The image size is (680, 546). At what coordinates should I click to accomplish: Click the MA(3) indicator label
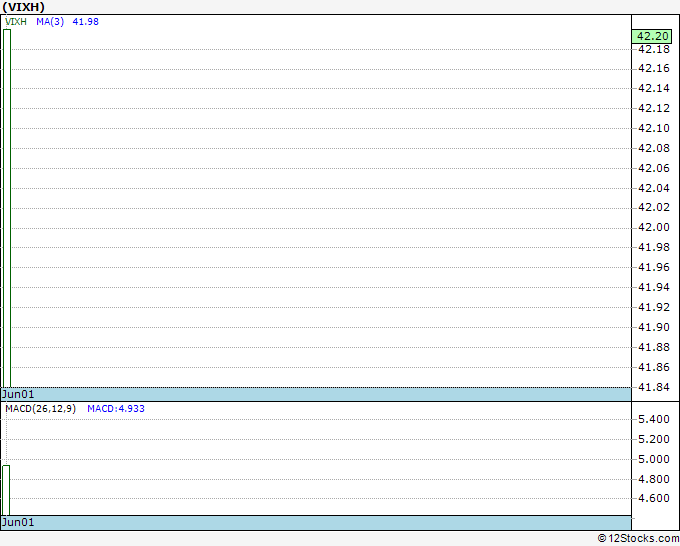[50, 22]
